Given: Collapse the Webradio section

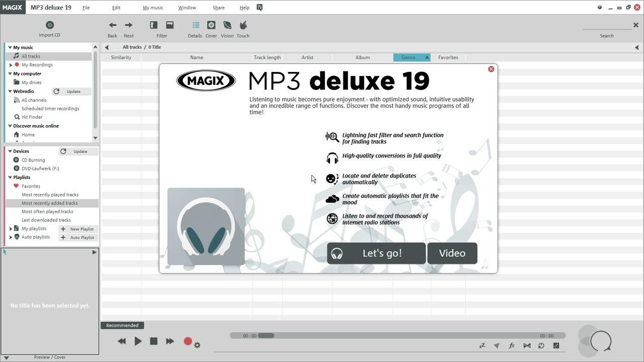Looking at the screenshot, I should 9,91.
